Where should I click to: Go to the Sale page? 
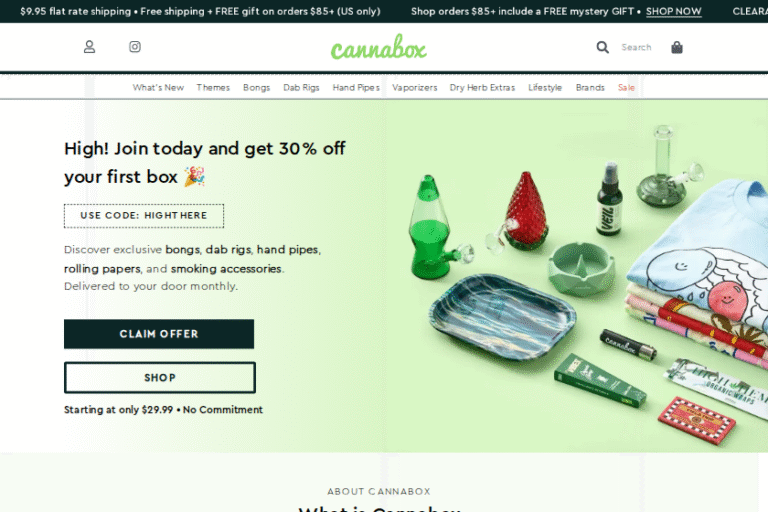[x=626, y=88]
